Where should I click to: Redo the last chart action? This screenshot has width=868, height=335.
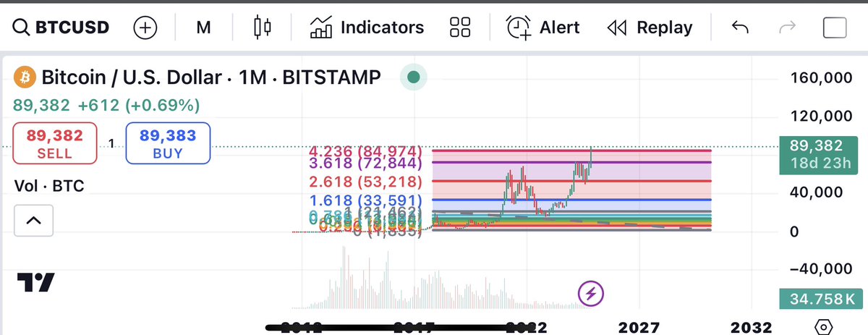point(786,28)
